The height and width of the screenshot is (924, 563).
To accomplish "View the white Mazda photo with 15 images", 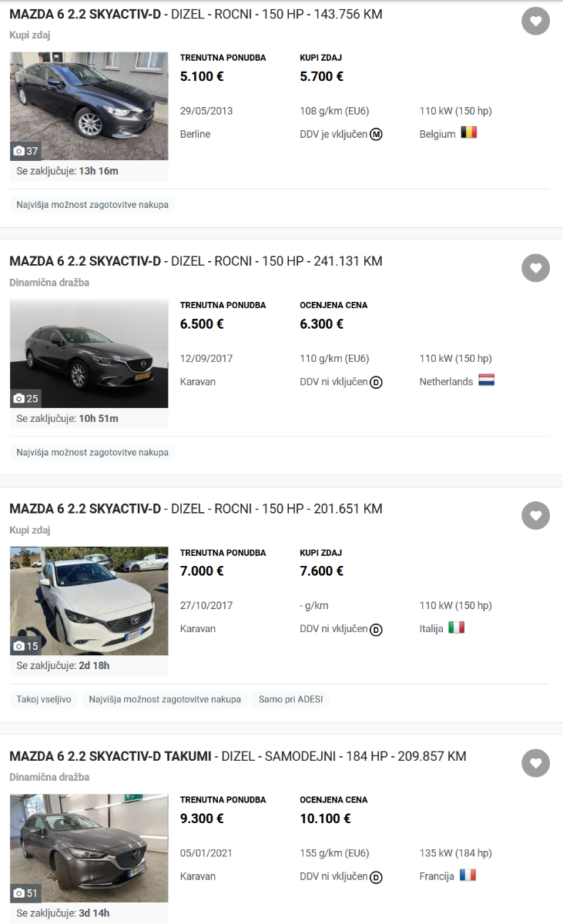I will click(x=89, y=601).
